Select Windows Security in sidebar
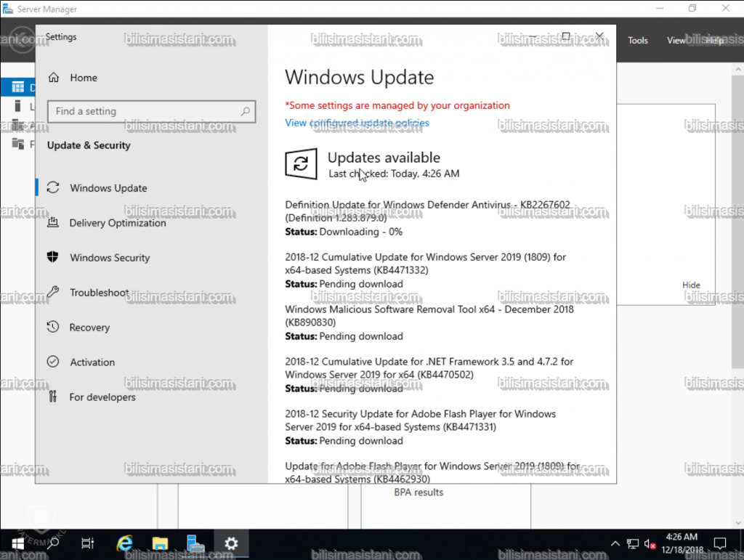This screenshot has height=560, width=744. point(110,257)
